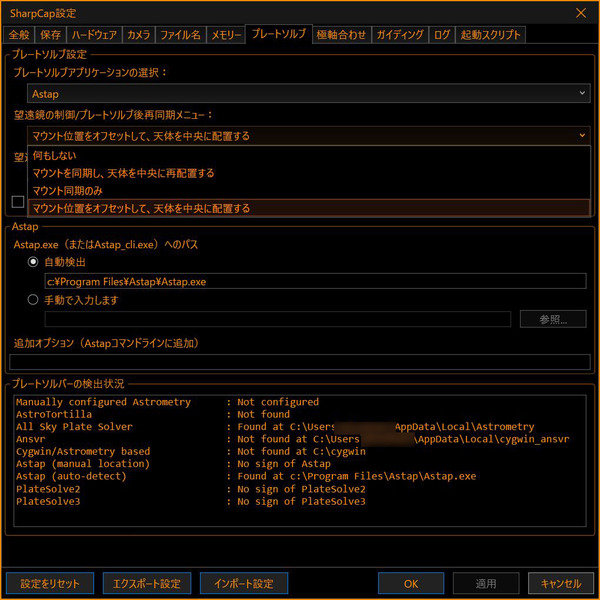This screenshot has height=600, width=600.
Task: Click the 'Astap (manual location)' line
Action: pos(173,464)
